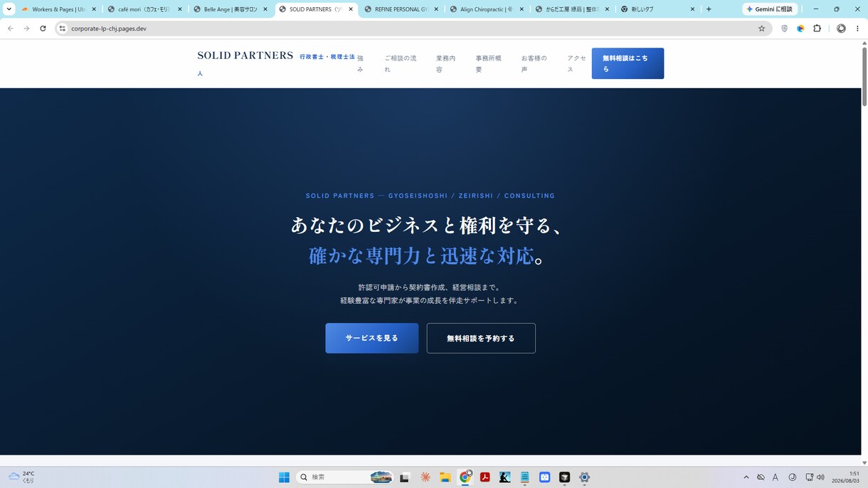868x488 pixels.
Task: Click the サービスを見る button
Action: tap(372, 338)
